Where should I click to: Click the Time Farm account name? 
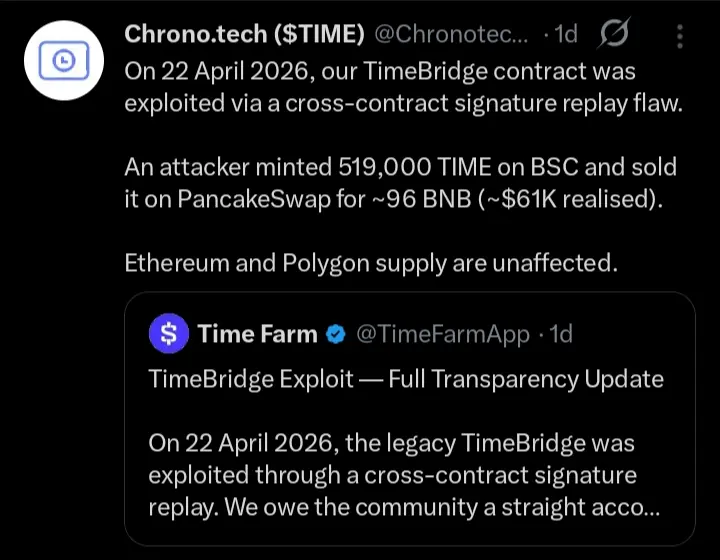coord(258,334)
